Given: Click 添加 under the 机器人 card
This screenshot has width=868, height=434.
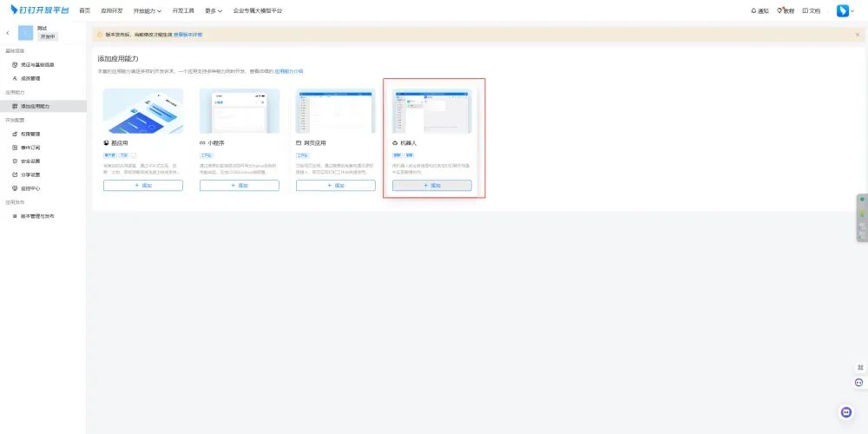Looking at the screenshot, I should point(431,186).
